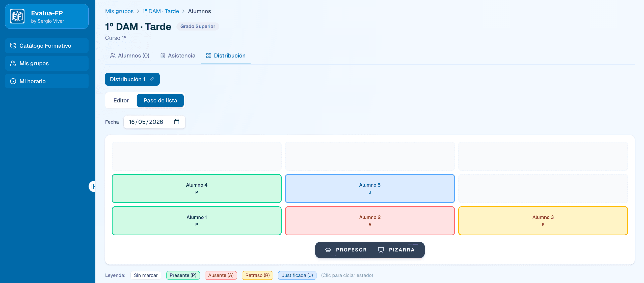Click the yellow Retraso (R) legend chip

[257, 275]
